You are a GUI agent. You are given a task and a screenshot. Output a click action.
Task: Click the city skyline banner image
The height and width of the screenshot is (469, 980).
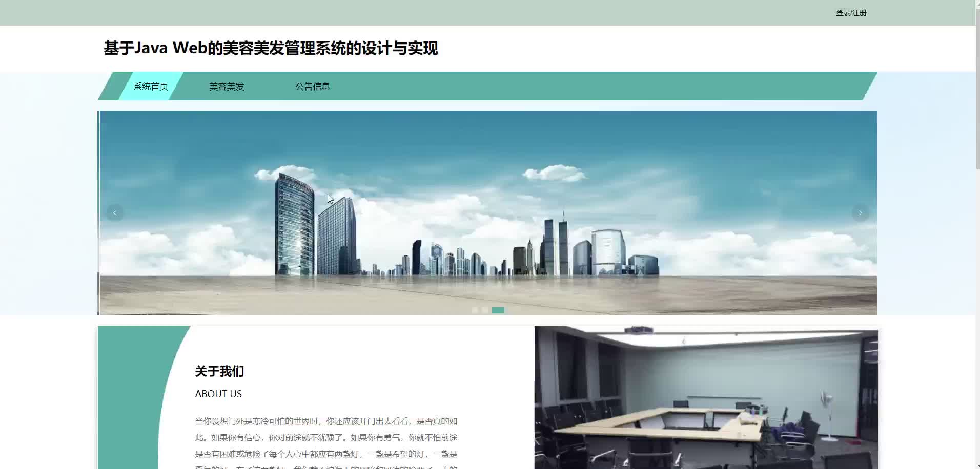(x=488, y=212)
